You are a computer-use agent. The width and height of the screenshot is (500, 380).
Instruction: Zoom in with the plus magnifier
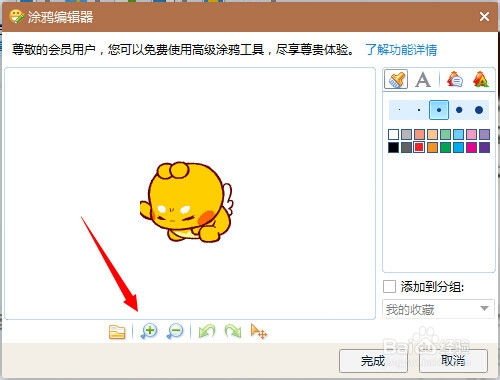pos(149,332)
